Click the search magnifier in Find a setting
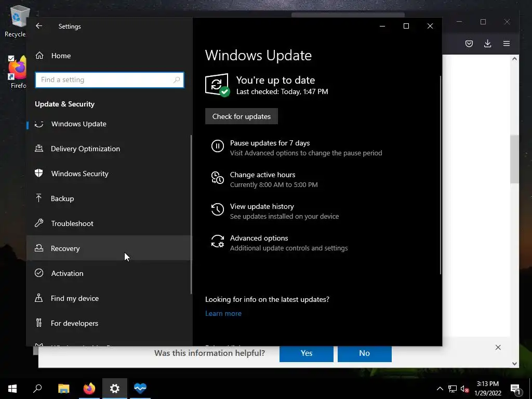Viewport: 532px width, 399px height. 177,79
